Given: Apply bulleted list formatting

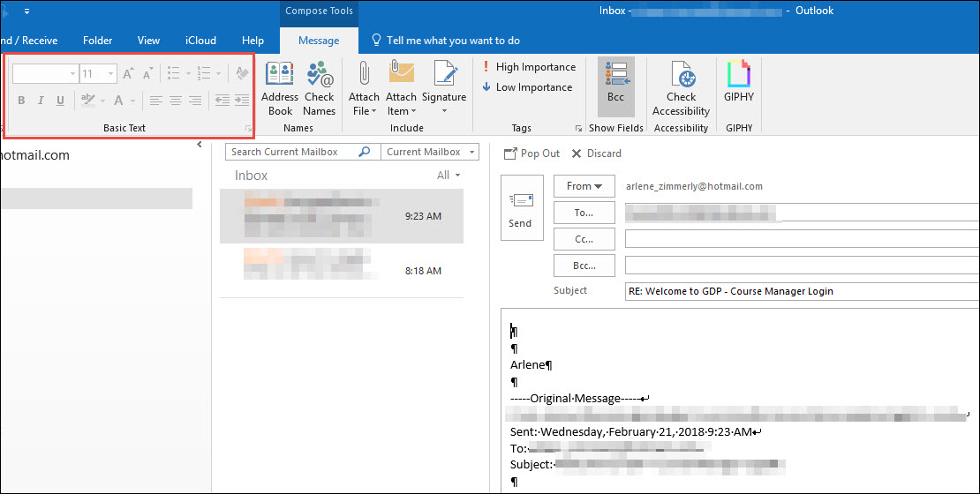Looking at the screenshot, I should pyautogui.click(x=174, y=74).
